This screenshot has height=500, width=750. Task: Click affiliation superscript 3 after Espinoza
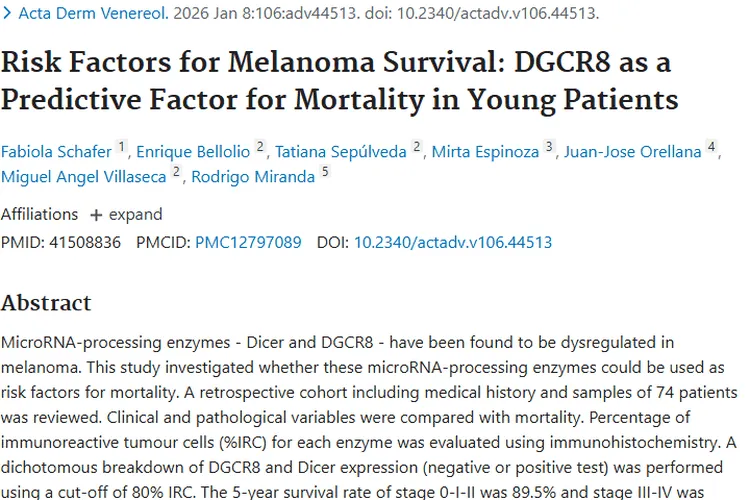pyautogui.click(x=548, y=147)
